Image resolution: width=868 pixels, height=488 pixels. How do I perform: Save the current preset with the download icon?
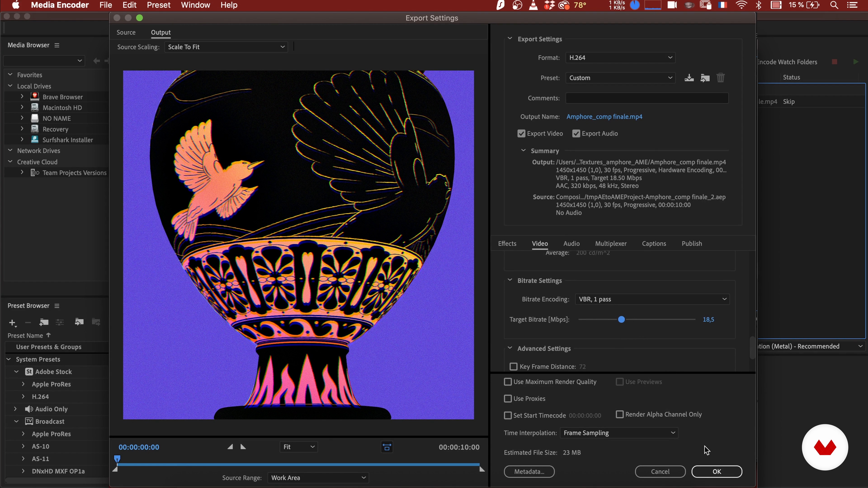(x=689, y=78)
